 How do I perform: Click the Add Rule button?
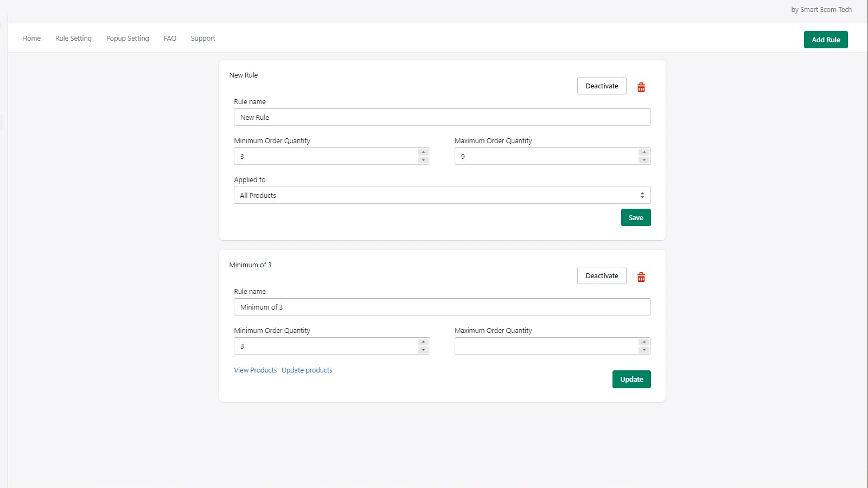[x=826, y=40]
